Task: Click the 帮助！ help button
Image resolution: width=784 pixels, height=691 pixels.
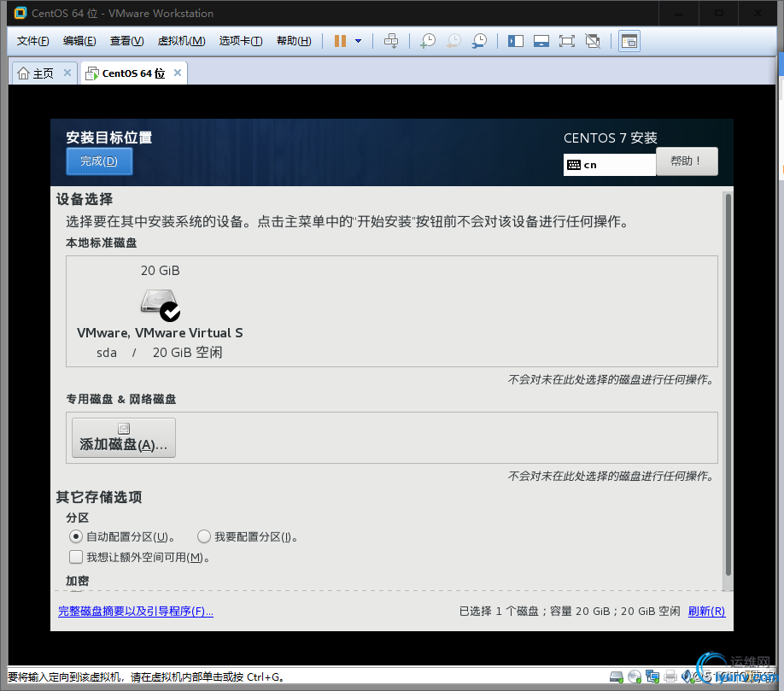Action: click(687, 161)
